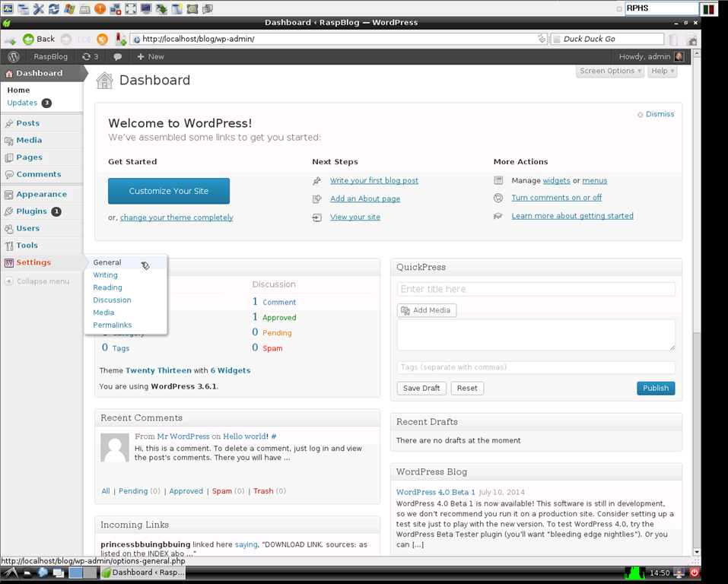Select Writing from the Settings submenu
This screenshot has width=728, height=584.
[105, 275]
